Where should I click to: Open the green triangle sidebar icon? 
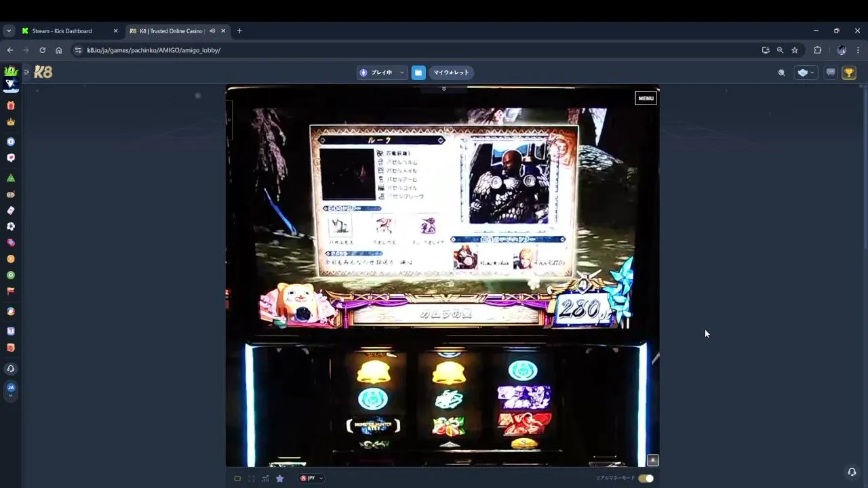tap(11, 178)
